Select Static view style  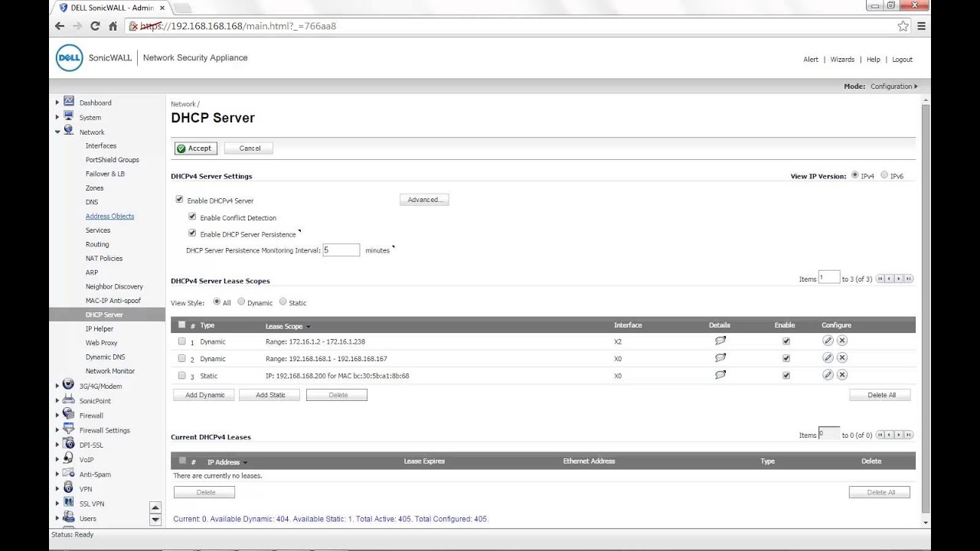pyautogui.click(x=283, y=302)
